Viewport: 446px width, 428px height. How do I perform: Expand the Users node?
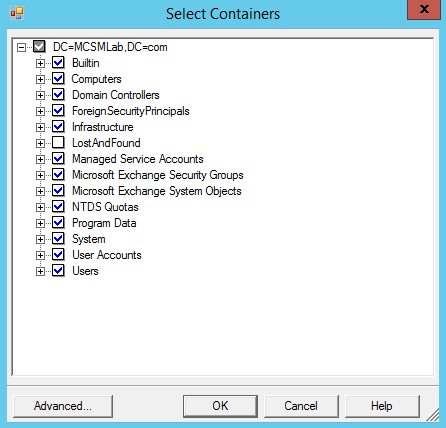pos(40,271)
